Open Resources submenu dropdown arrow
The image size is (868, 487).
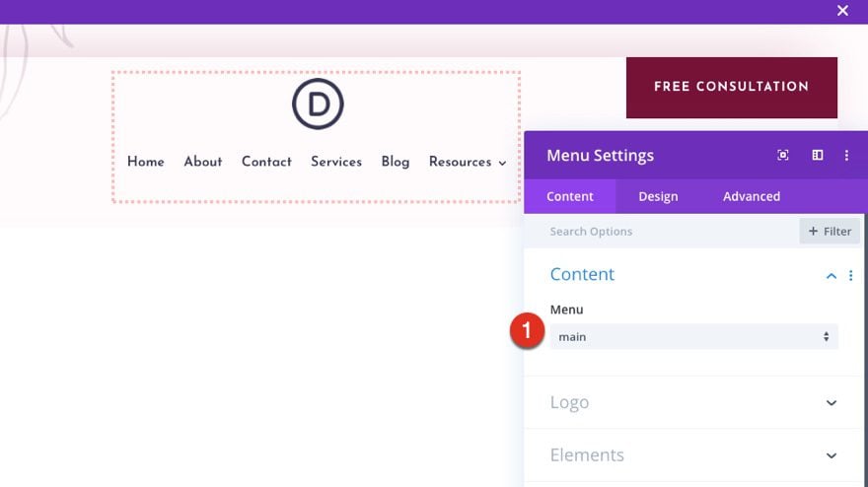502,163
